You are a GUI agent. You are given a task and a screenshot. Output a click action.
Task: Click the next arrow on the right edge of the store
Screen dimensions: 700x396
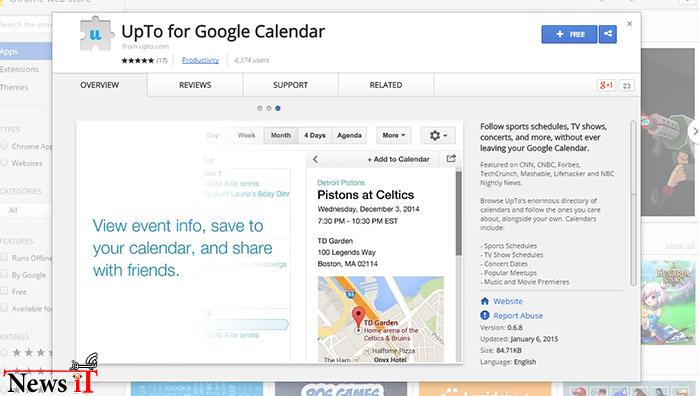point(695,131)
